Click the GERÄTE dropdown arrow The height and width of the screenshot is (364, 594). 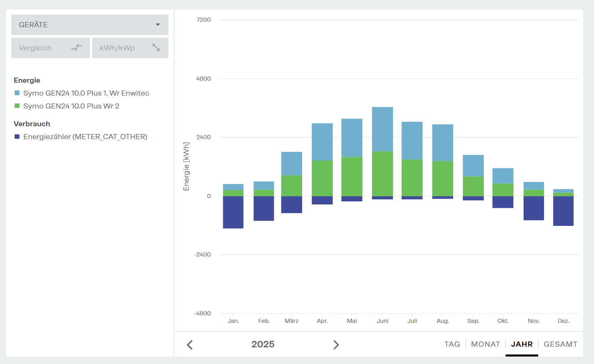[158, 25]
